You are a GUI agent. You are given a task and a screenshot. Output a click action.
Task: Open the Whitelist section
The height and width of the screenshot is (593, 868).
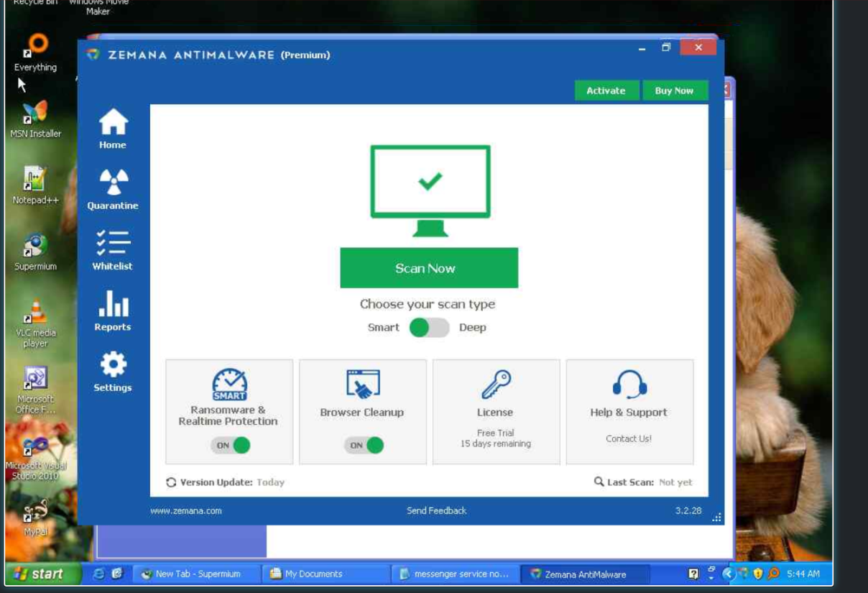pos(113,250)
